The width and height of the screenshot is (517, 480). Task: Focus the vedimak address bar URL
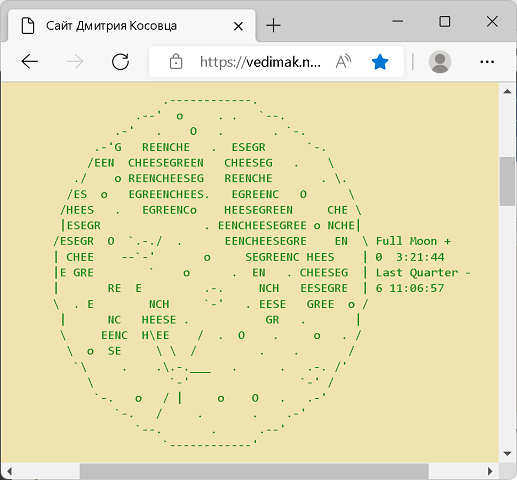(x=260, y=62)
